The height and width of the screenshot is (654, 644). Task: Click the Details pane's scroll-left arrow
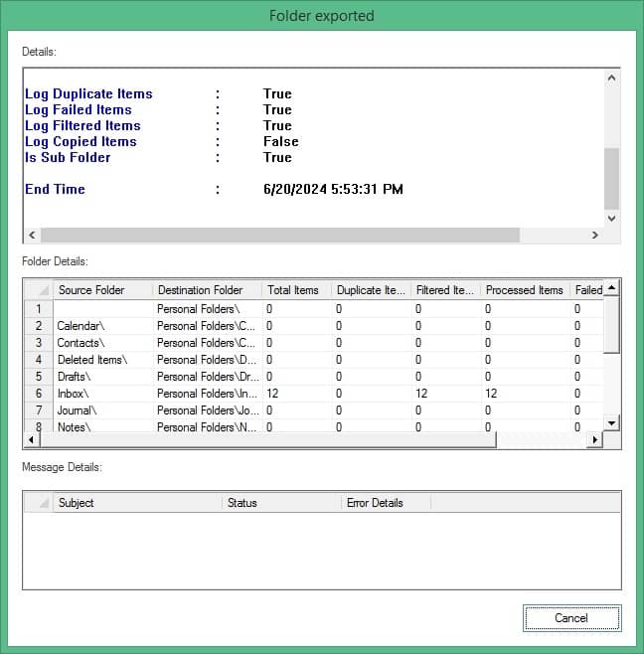click(32, 235)
